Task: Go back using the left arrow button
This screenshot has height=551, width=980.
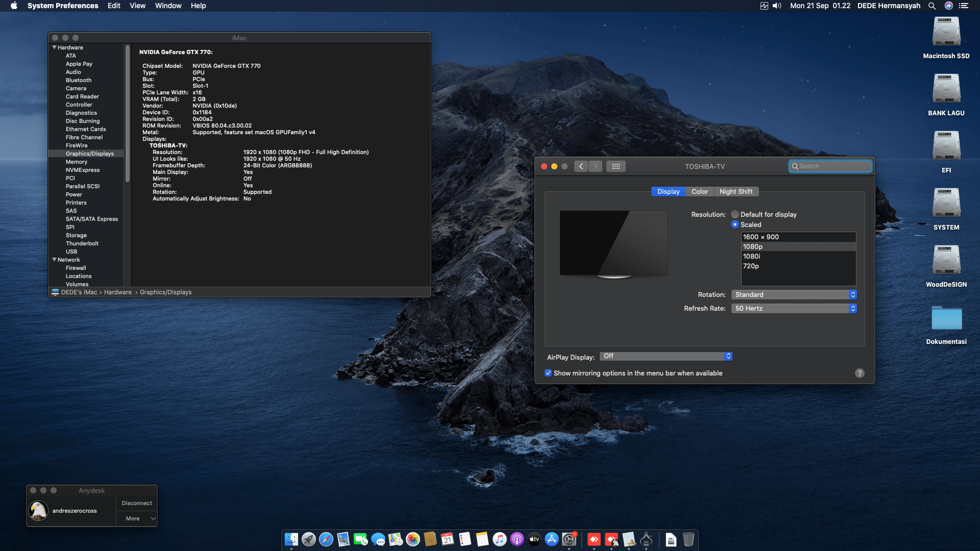Action: click(581, 166)
